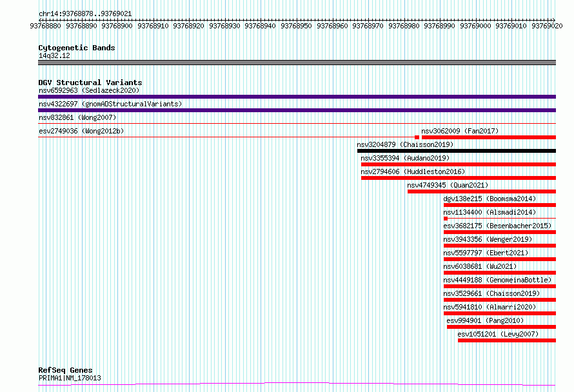Click nsv3943356 (Wenger2019) label

click(x=488, y=239)
